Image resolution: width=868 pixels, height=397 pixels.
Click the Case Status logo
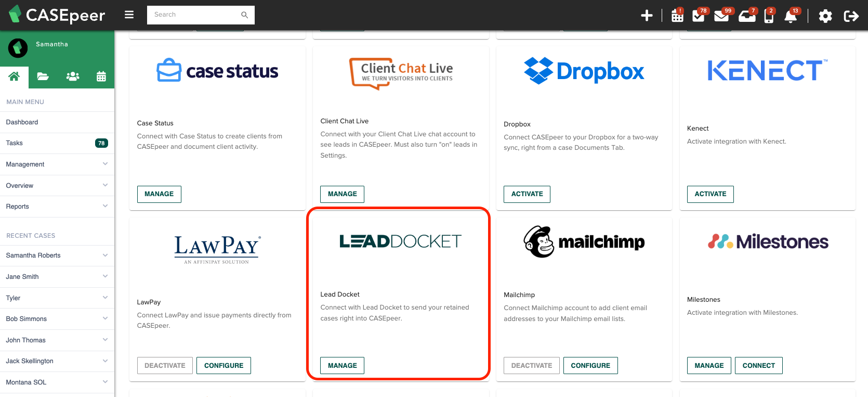point(217,71)
